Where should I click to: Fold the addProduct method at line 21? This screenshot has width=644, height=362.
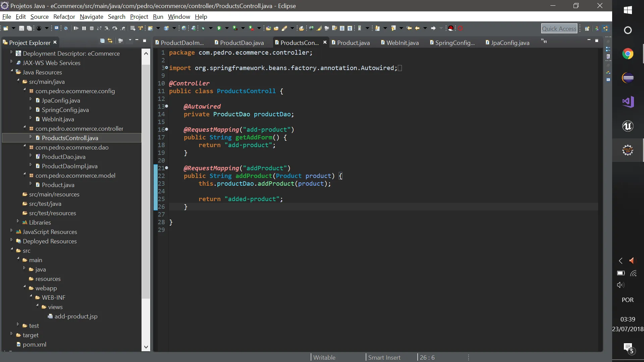pyautogui.click(x=167, y=168)
